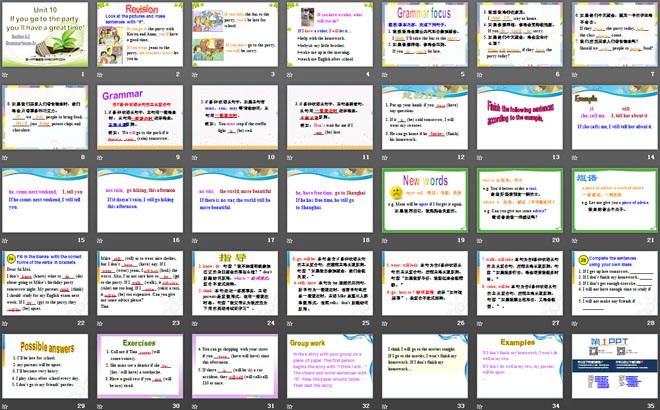660x410 pixels.
Task: Select the Group work slide 32
Action: pyautogui.click(x=330, y=366)
